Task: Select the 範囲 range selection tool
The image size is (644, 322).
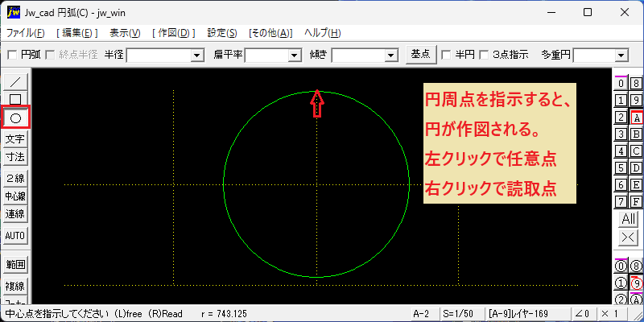Action: (15, 264)
